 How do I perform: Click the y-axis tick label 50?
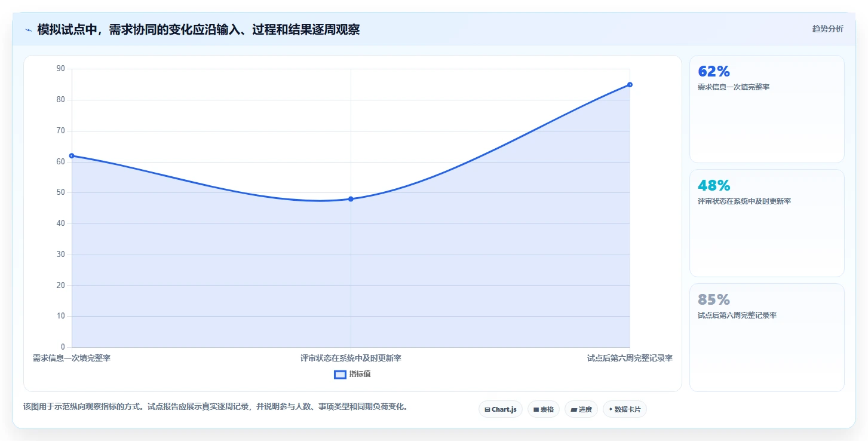click(x=61, y=192)
